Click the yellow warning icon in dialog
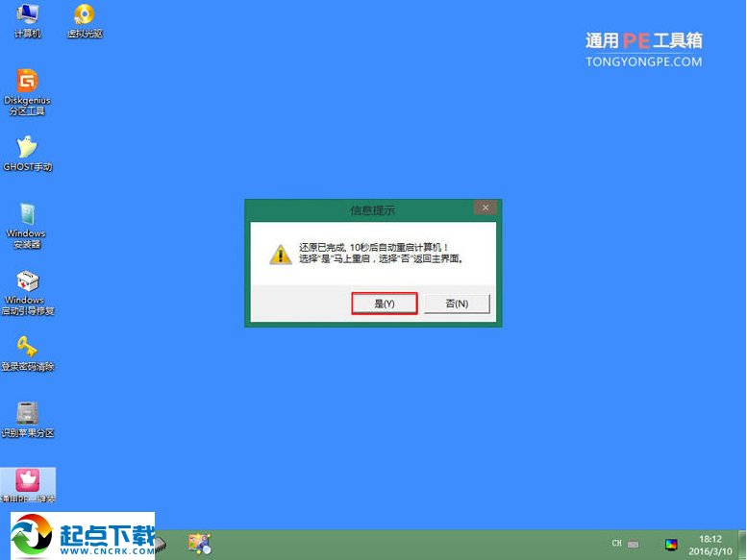Image resolution: width=747 pixels, height=560 pixels. coord(281,255)
